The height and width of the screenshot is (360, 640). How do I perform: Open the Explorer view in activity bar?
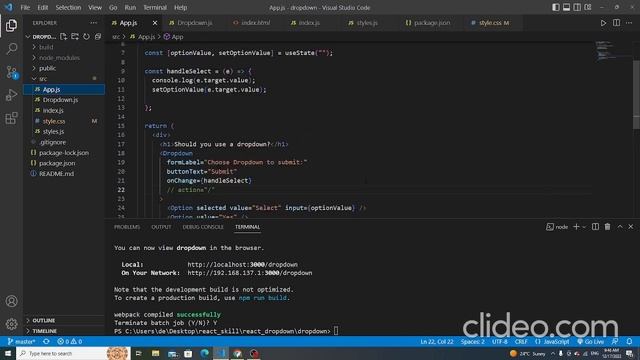pyautogui.click(x=11, y=25)
